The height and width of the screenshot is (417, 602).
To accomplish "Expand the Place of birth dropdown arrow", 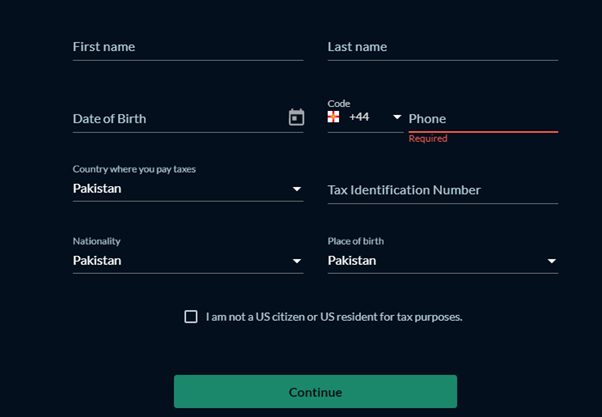I will tap(551, 261).
